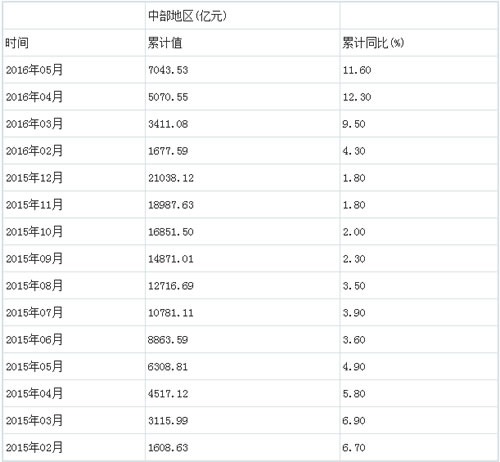Select the value 1608.63 in last row
Viewport: 500px width, 462px height.
tap(168, 448)
